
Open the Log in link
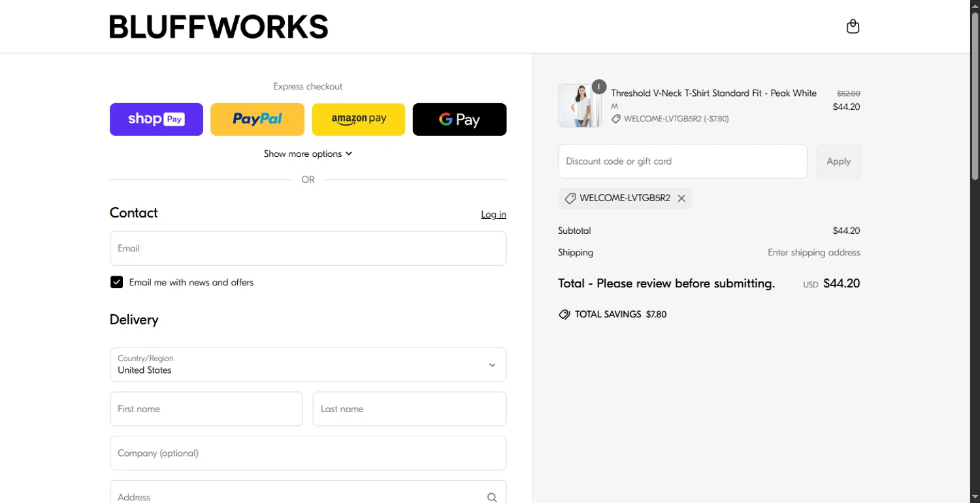(x=493, y=214)
